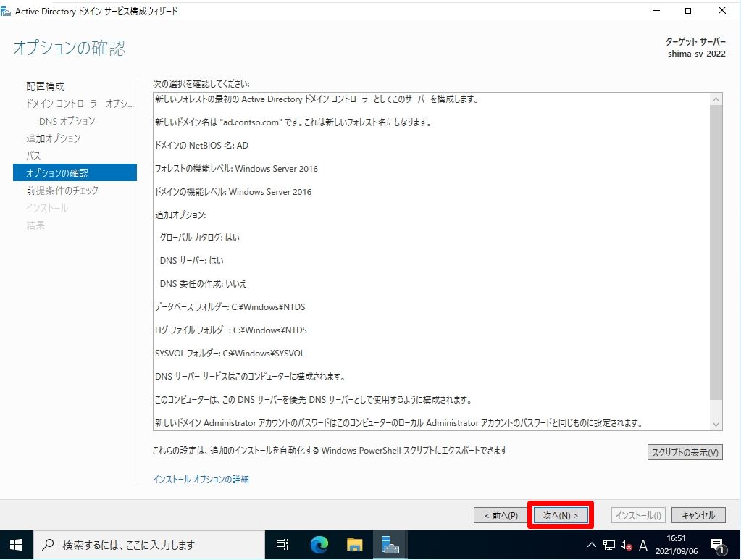Open the notification center icon
Viewport: 741px width, 560px height.
717,546
